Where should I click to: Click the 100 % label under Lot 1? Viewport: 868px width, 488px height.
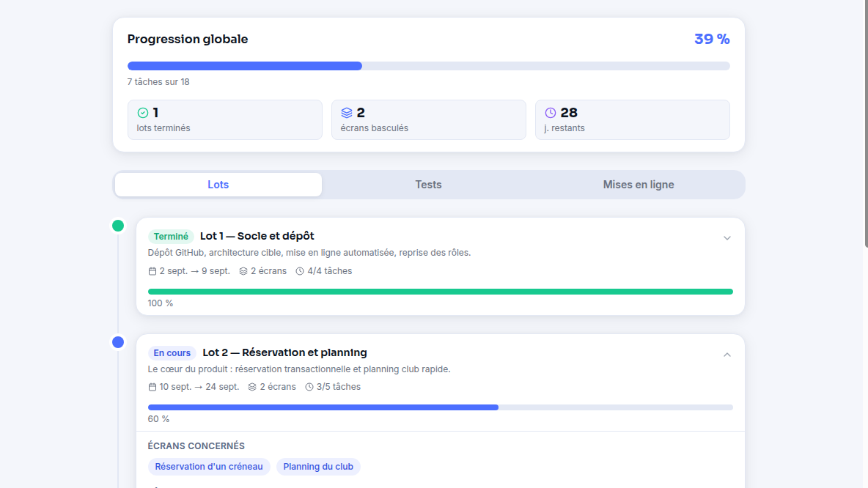tap(161, 303)
